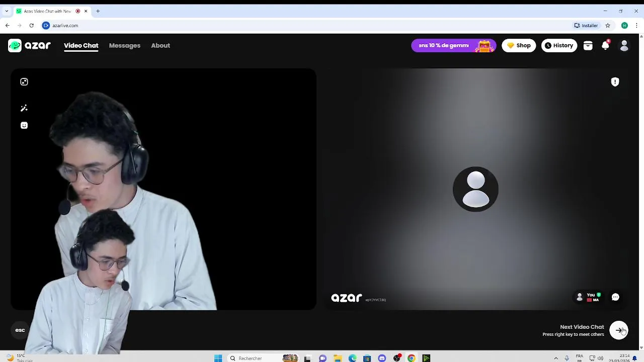Open the chat bubble in partner video
This screenshot has height=362, width=644.
coord(615,297)
